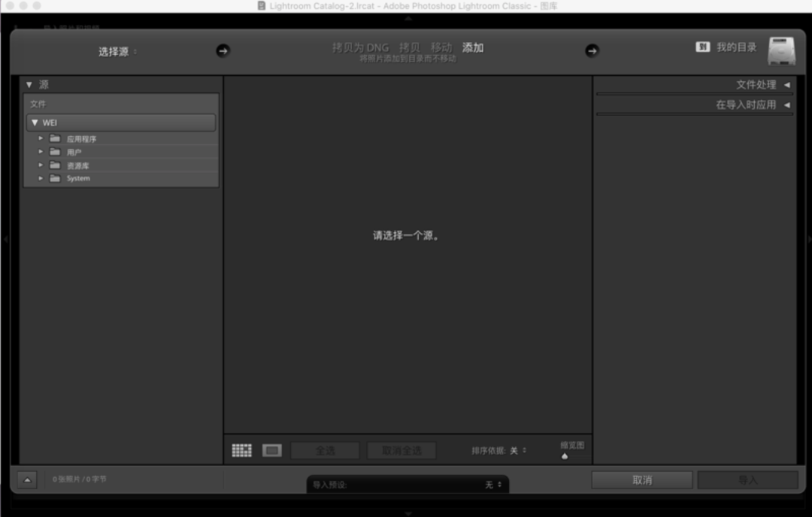Expand the 用户 folder tree arrow

pyautogui.click(x=41, y=152)
